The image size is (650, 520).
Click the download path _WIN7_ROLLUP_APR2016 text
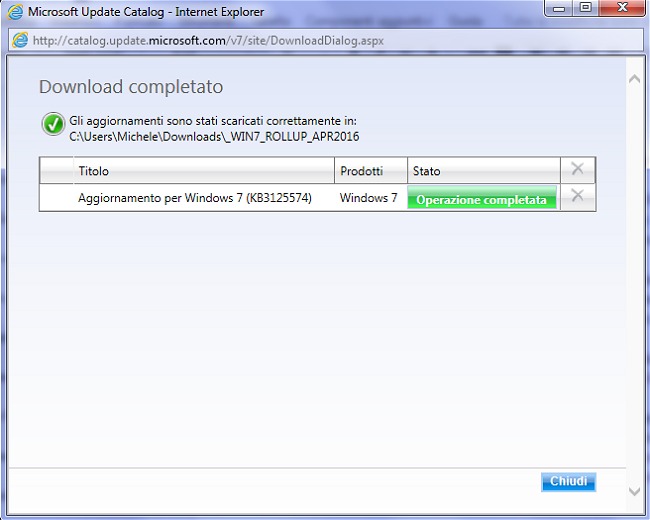tap(214, 137)
